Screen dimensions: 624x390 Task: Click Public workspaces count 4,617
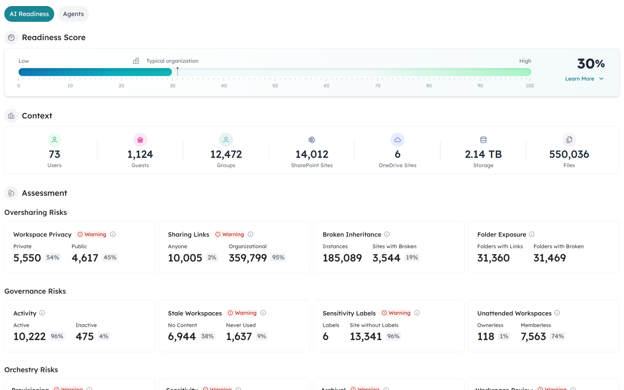[x=85, y=258]
